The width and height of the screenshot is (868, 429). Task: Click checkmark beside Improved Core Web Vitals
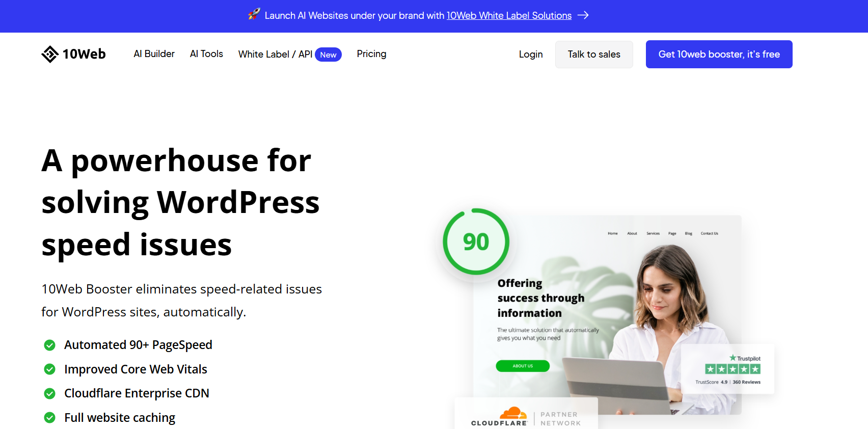[50, 369]
